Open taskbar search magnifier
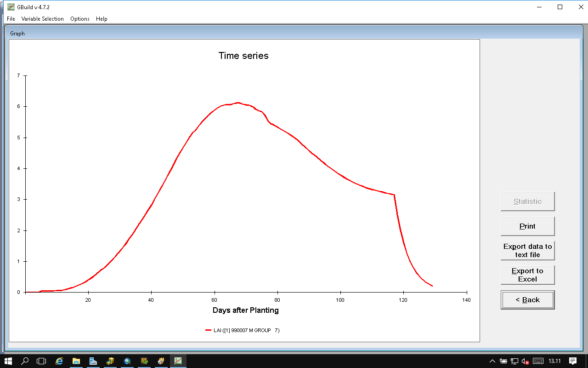 click(25, 361)
